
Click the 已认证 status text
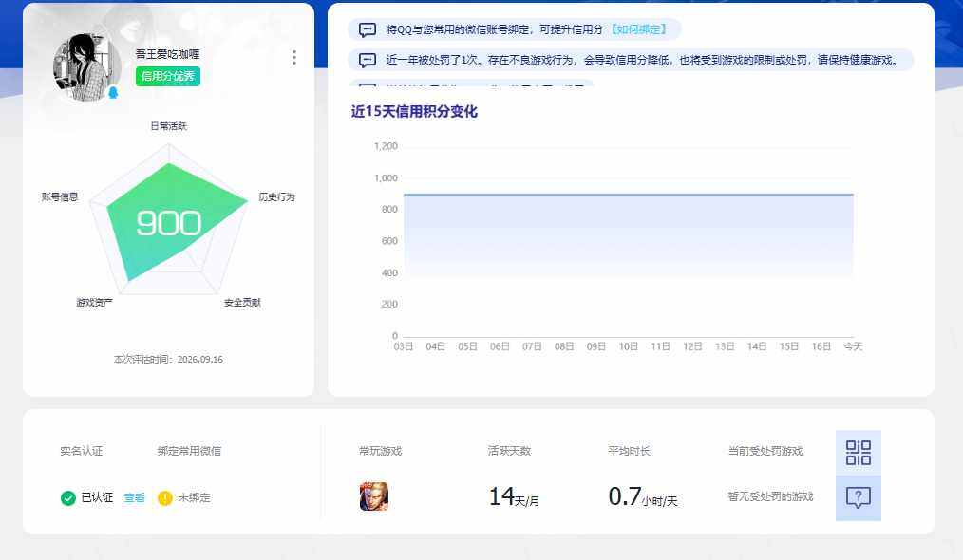coord(97,497)
